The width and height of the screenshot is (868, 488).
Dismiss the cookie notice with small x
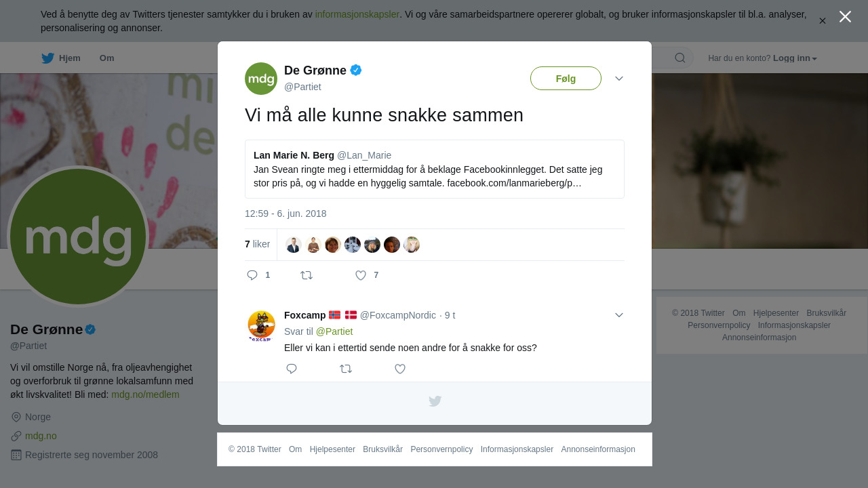823,21
